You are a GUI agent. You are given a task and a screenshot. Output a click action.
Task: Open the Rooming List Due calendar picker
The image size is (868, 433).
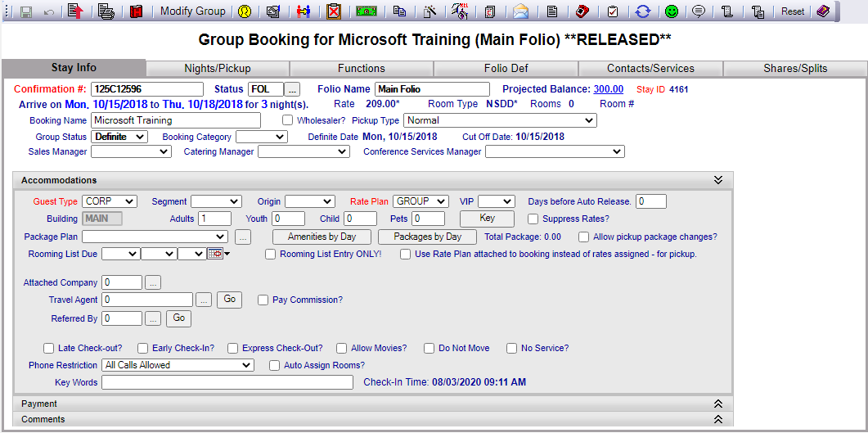(215, 255)
